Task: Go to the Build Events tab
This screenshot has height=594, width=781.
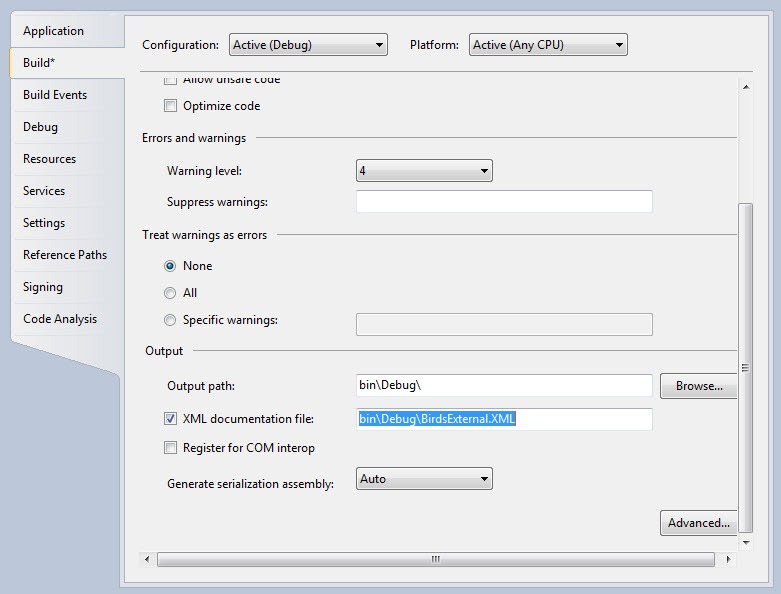Action: [x=55, y=95]
